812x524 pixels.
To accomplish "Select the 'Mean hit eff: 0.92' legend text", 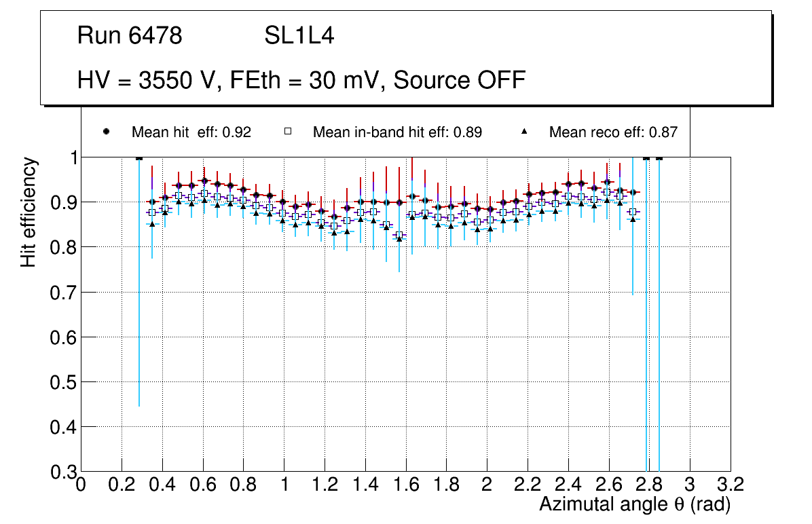I will [191, 132].
